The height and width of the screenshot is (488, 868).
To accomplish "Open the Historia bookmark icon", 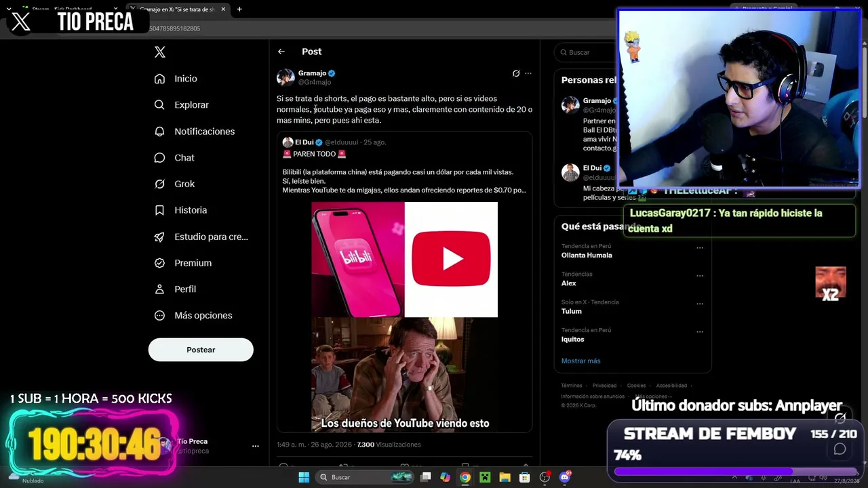I will coord(159,210).
